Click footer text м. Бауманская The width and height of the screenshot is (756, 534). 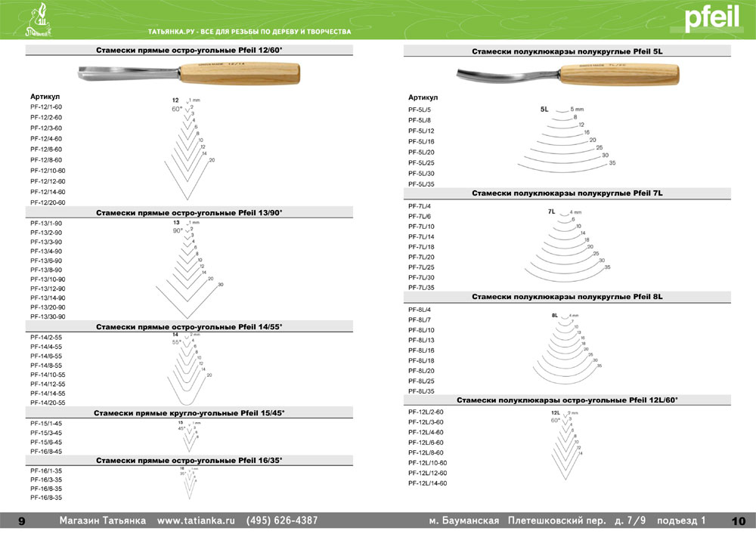[x=464, y=520]
